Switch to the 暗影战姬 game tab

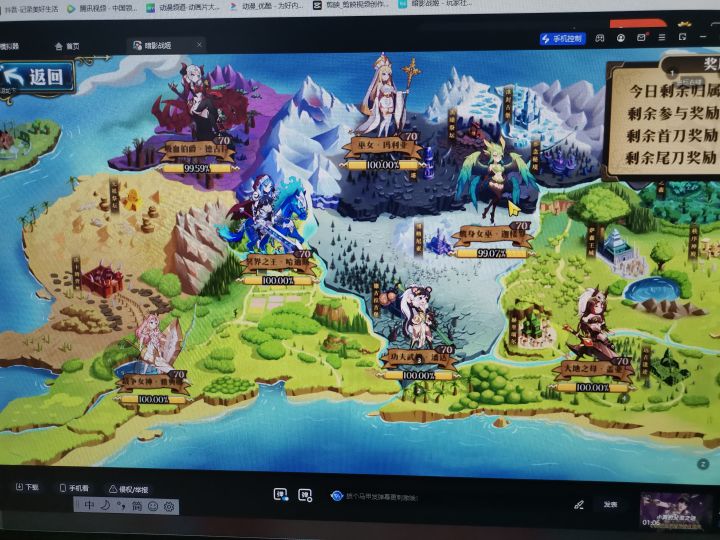click(x=158, y=45)
